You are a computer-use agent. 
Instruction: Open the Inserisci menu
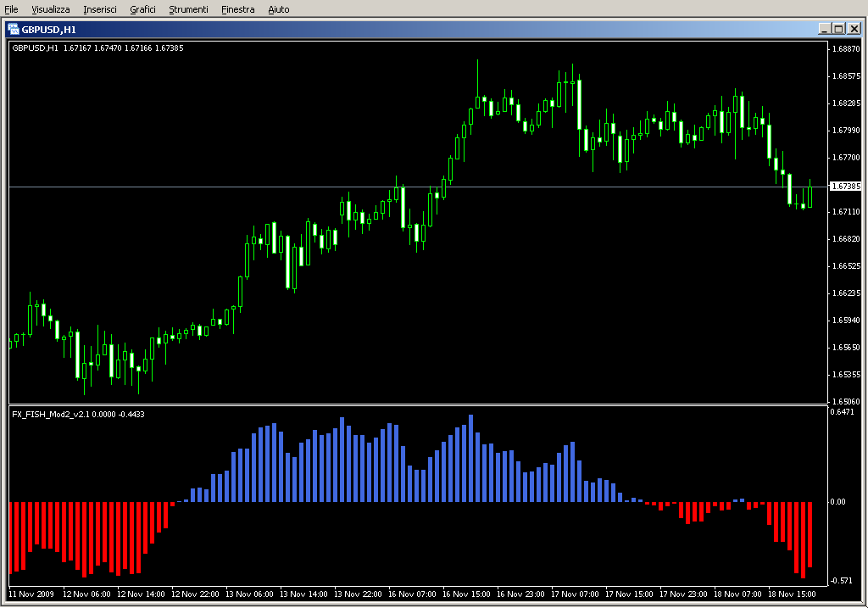click(x=100, y=9)
